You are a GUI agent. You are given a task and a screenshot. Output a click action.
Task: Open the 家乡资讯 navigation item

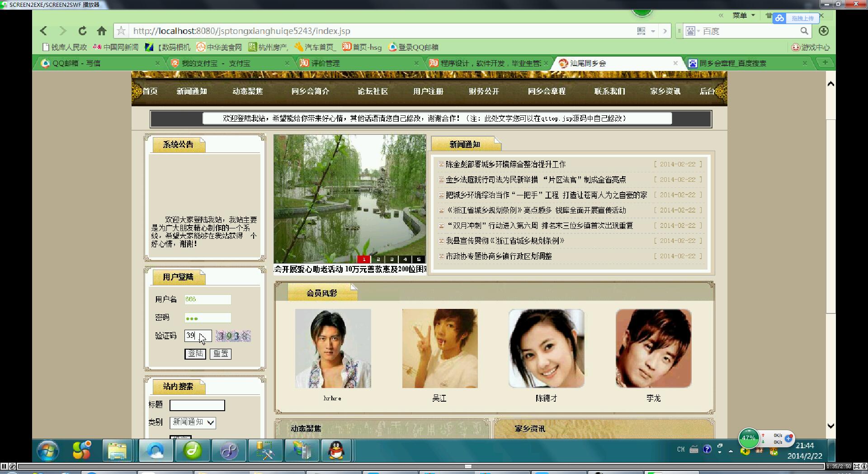(x=665, y=91)
